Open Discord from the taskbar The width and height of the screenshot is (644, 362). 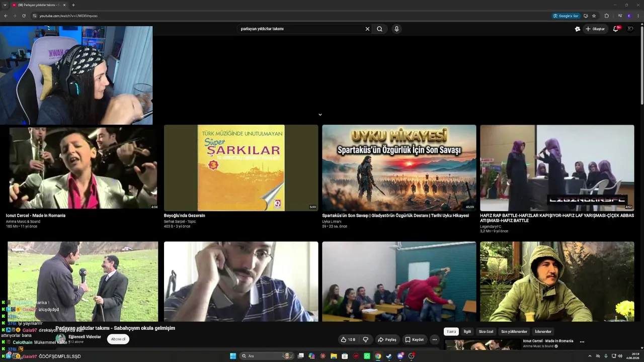pyautogui.click(x=400, y=356)
